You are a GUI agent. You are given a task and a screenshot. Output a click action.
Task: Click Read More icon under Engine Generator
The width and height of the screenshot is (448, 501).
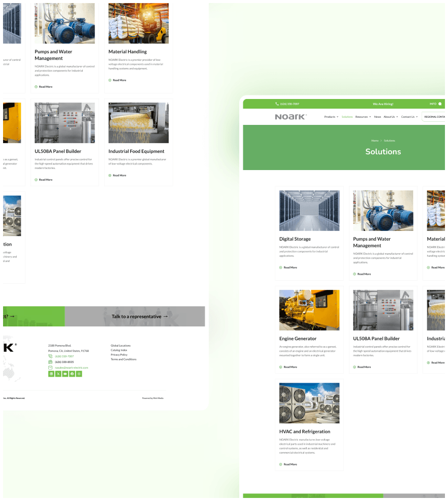click(281, 367)
